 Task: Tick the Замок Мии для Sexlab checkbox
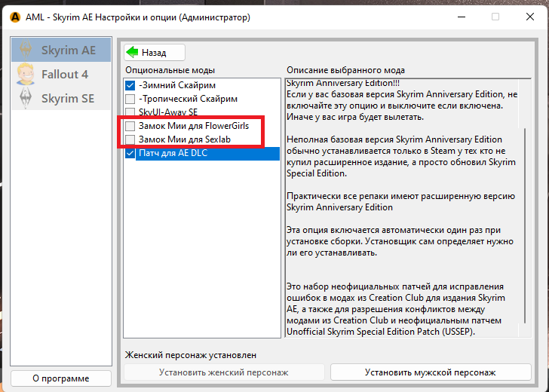pyautogui.click(x=130, y=139)
